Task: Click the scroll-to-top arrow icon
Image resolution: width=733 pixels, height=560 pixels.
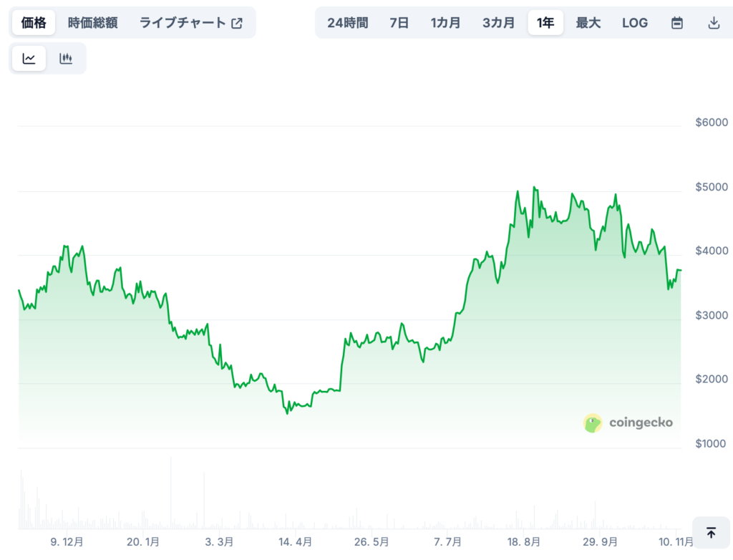Action: [711, 533]
